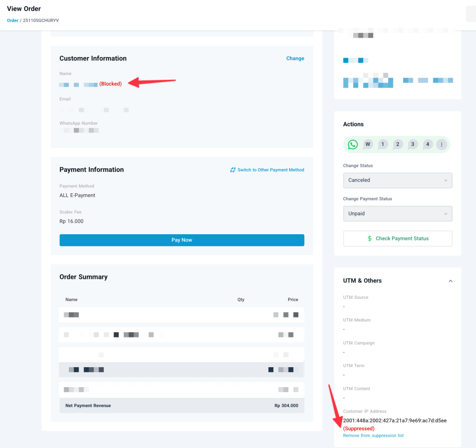Click the red (Blocked) label

[x=111, y=84]
